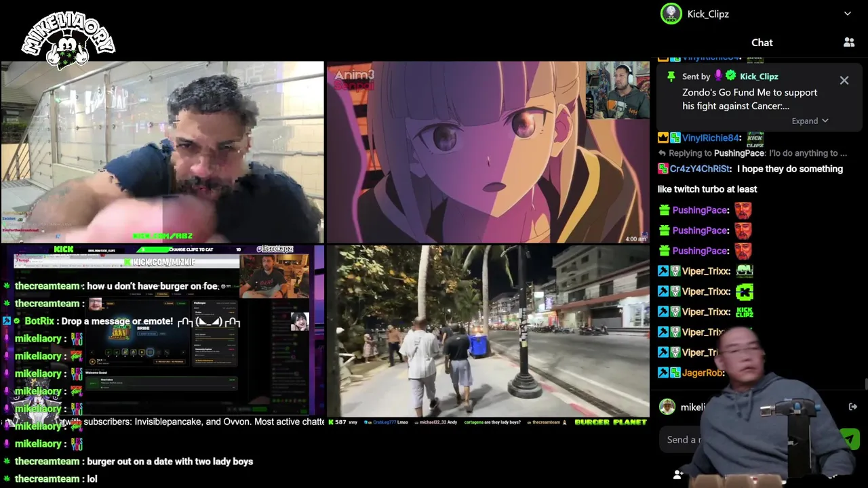Expand the pinned Go Fund Me message
This screenshot has height=488, width=868.
point(810,121)
